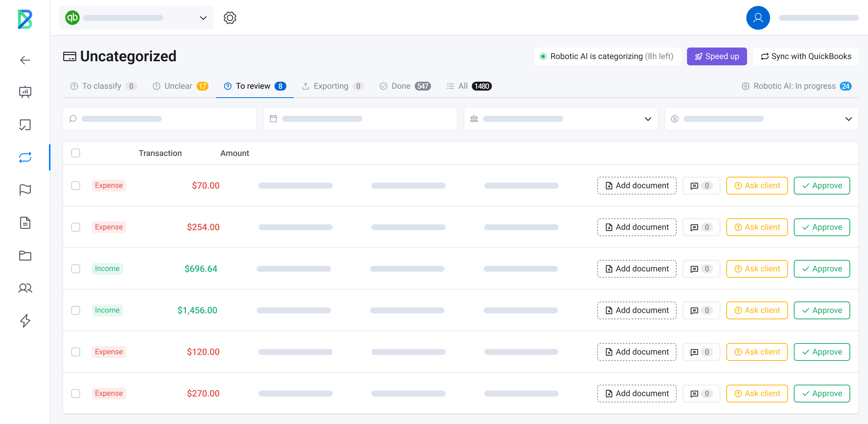This screenshot has width=868, height=424.
Task: Toggle the select-all checkbox in table header
Action: point(76,153)
